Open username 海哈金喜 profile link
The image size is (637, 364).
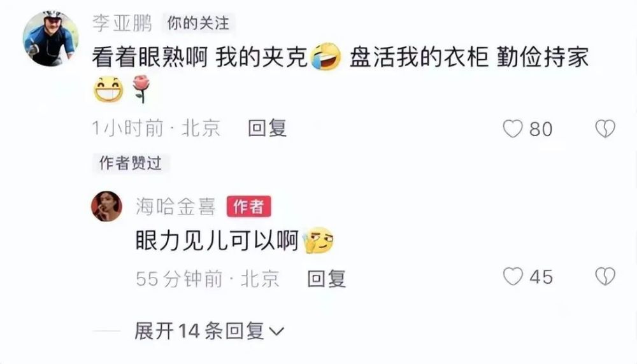[176, 207]
